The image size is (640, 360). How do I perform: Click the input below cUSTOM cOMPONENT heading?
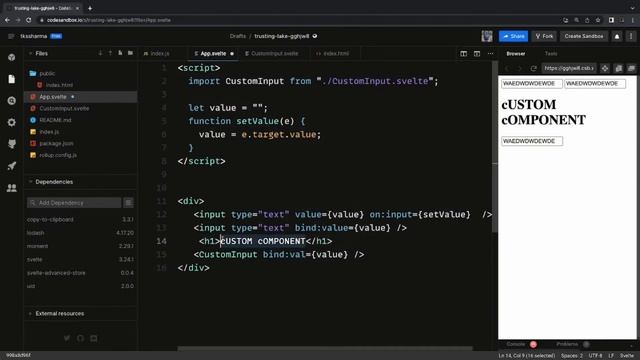pyautogui.click(x=532, y=141)
